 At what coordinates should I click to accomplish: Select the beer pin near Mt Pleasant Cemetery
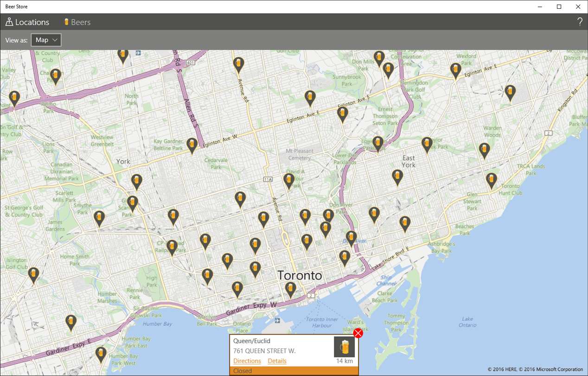[x=289, y=181]
